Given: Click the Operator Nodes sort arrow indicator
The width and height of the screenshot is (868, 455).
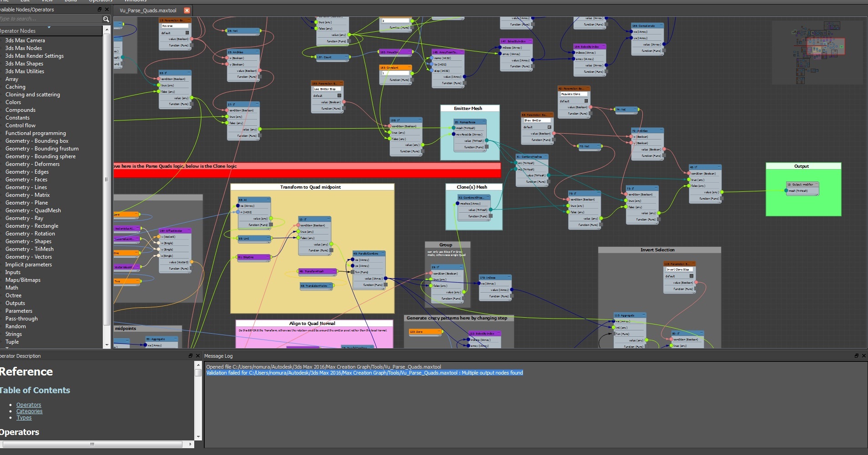Looking at the screenshot, I should 49,28.
